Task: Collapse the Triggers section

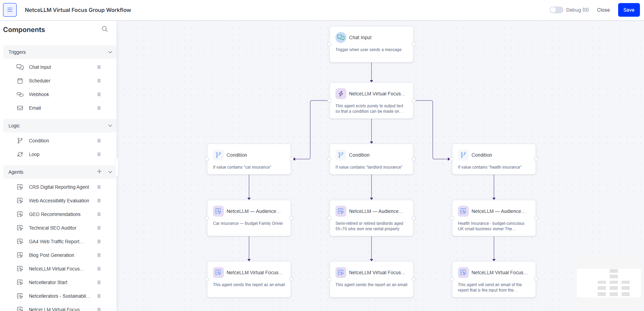Action: [110, 52]
